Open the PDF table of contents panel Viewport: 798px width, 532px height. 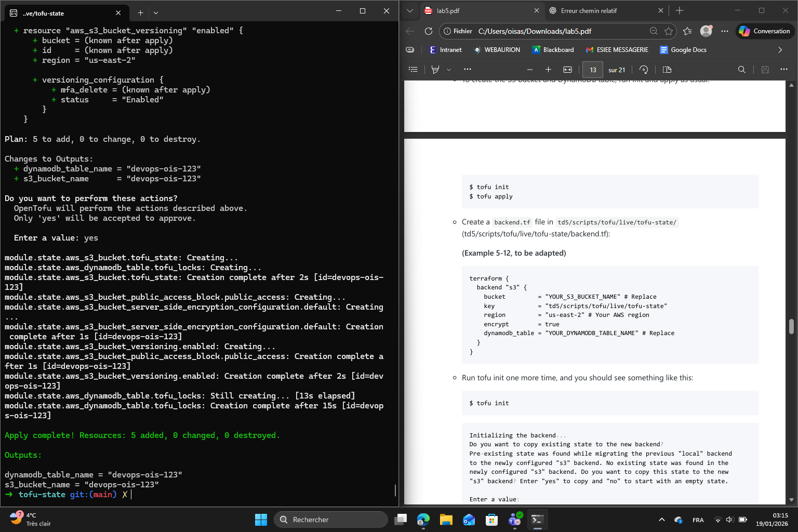coord(413,70)
